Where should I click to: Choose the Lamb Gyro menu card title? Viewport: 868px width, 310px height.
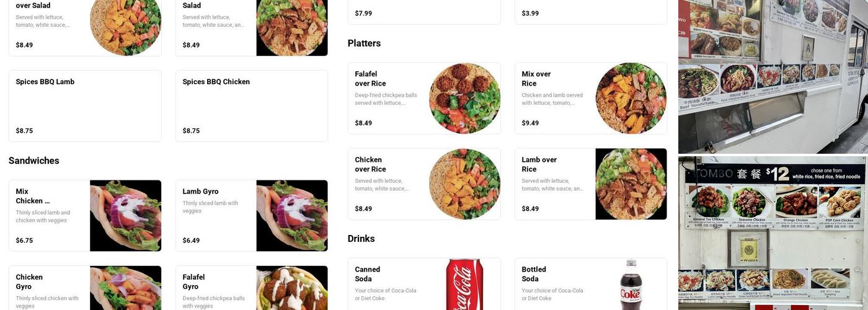[200, 192]
